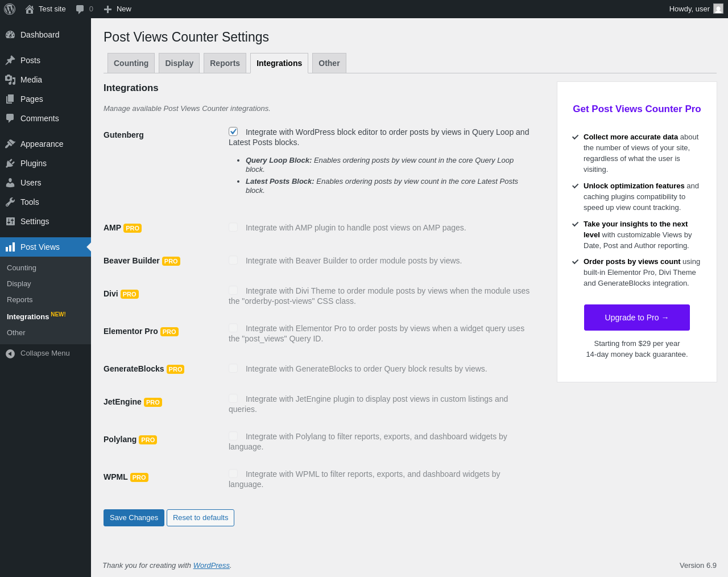Click the Appearance paintbrush icon
The image size is (728, 577).
(x=10, y=144)
